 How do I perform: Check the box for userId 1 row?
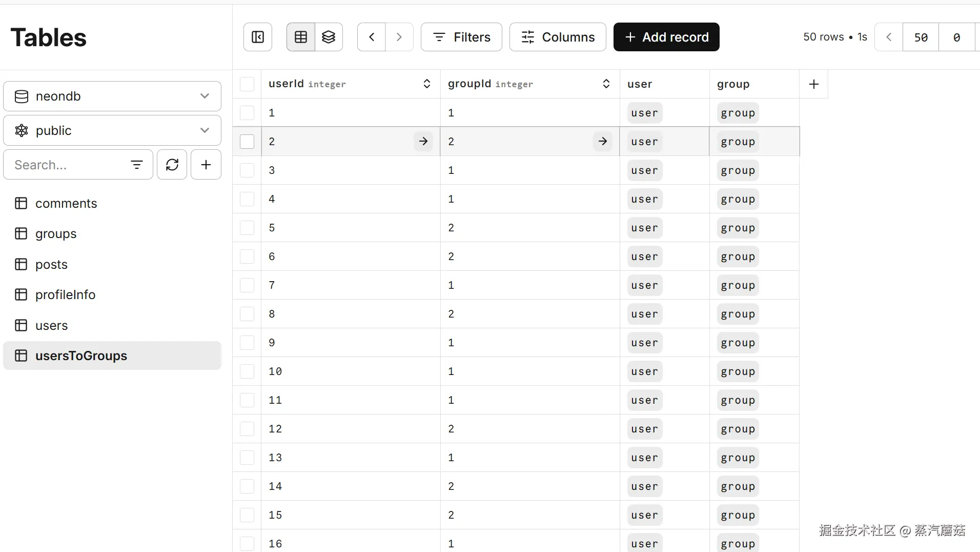247,113
